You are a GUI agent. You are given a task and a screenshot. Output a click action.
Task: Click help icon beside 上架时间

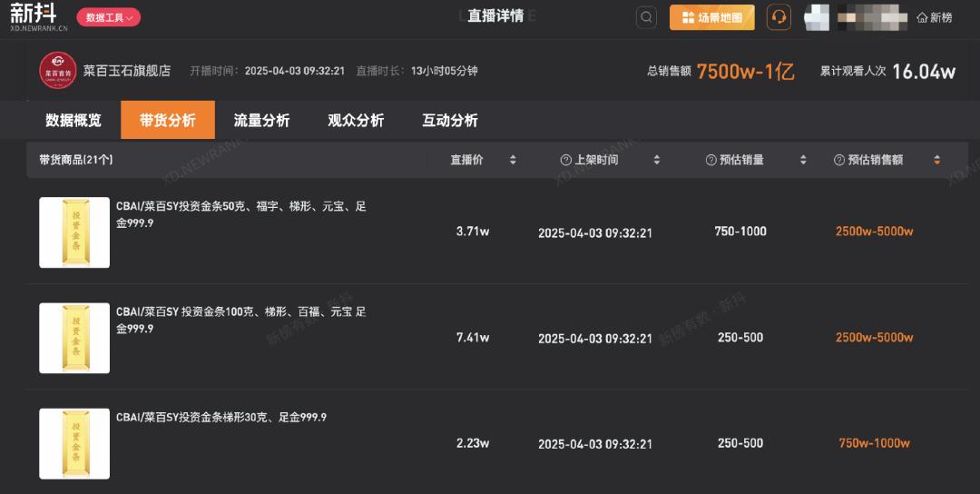coord(566,160)
